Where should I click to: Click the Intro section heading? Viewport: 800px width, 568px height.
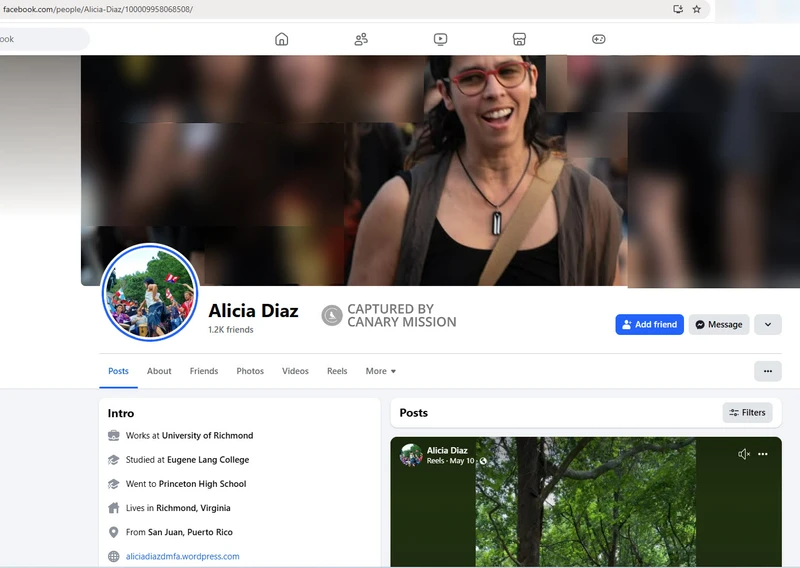tap(121, 413)
